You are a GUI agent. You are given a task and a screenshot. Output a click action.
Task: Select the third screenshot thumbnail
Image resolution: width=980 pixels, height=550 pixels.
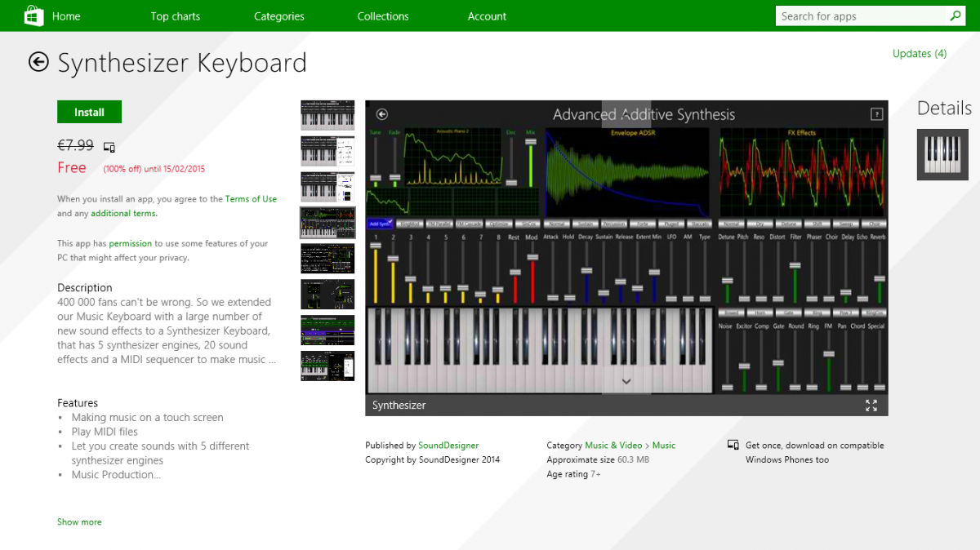coord(327,187)
